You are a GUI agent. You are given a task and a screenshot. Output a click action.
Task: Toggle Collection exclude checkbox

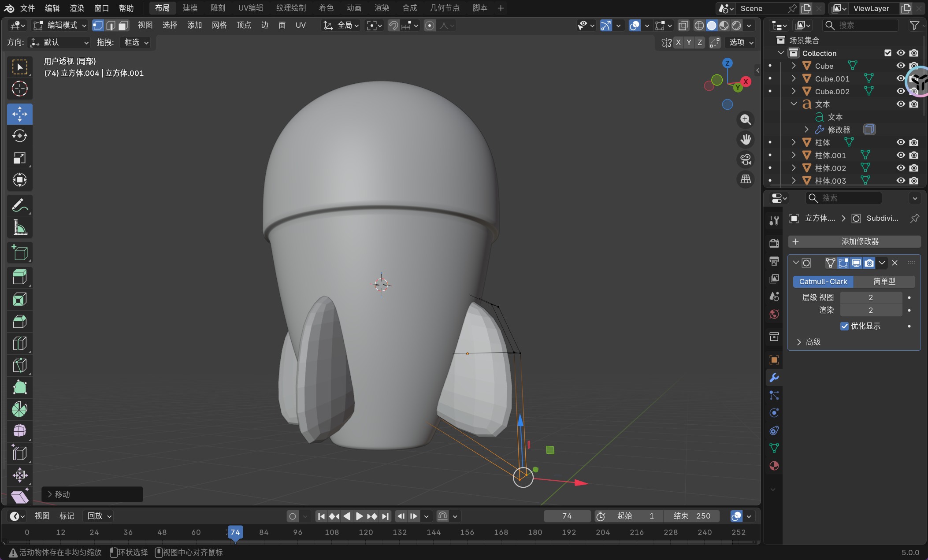(x=887, y=53)
